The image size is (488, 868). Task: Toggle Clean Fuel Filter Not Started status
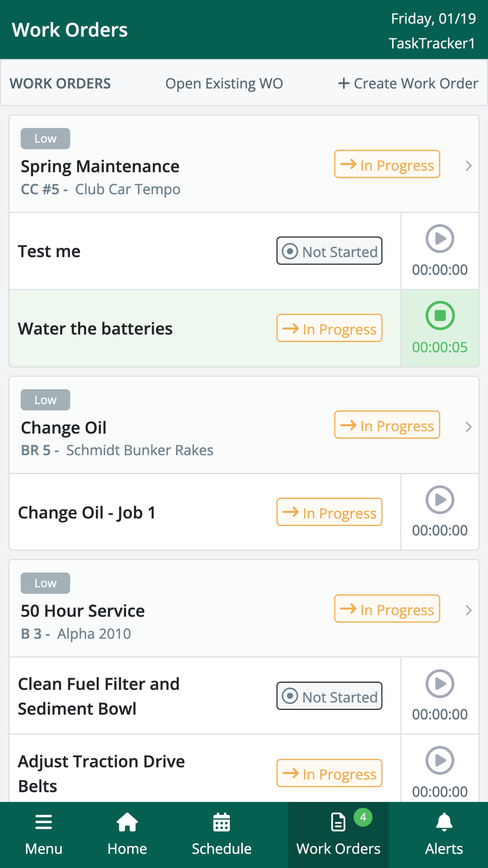[x=329, y=696]
